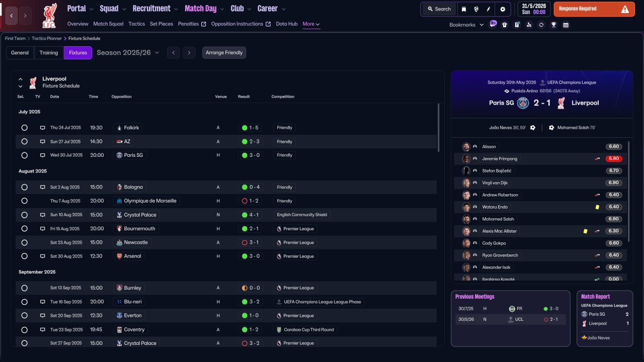Image resolution: width=644 pixels, height=362 pixels.
Task: Click the 3 - 1 Newcastle result
Action: tap(251, 242)
